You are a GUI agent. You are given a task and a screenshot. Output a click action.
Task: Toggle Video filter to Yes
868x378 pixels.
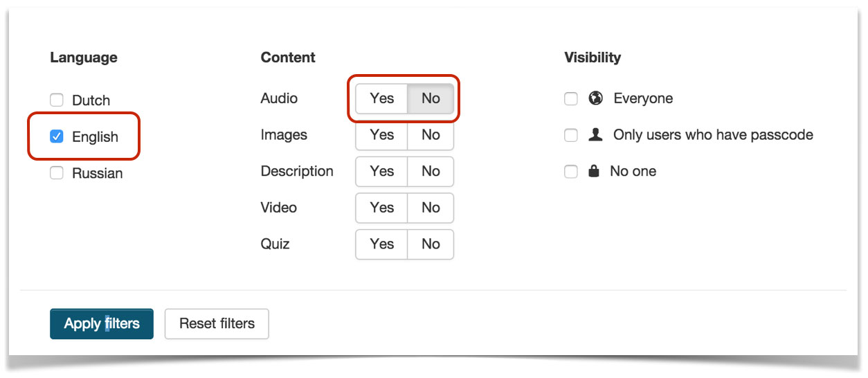click(381, 208)
